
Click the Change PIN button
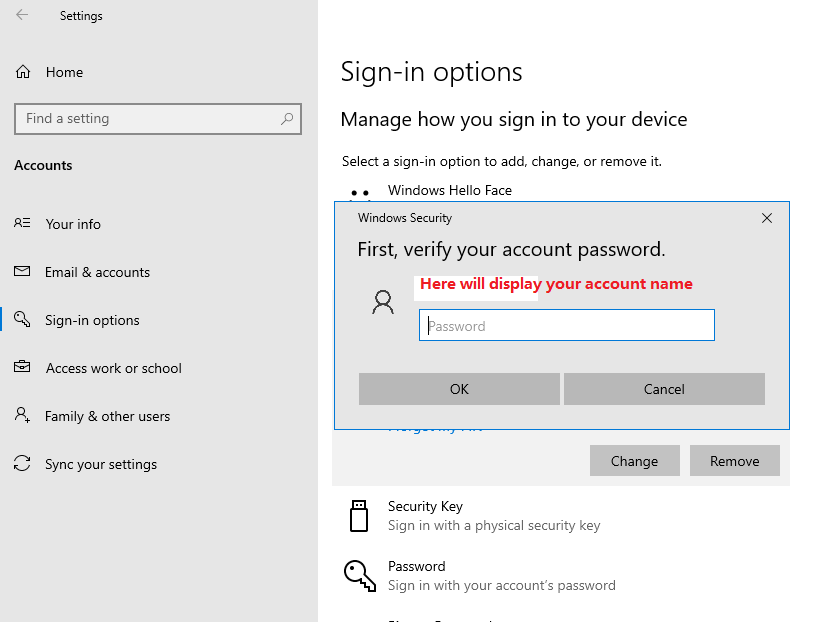(x=634, y=461)
